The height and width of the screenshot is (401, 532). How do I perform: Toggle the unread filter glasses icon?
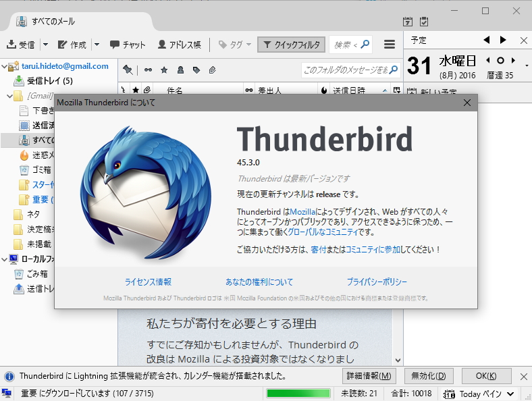pos(148,70)
